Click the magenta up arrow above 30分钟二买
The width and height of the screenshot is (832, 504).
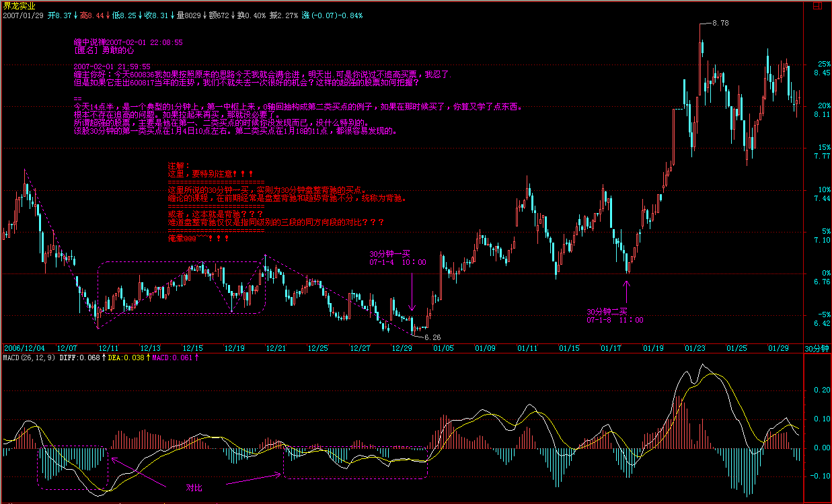point(627,291)
